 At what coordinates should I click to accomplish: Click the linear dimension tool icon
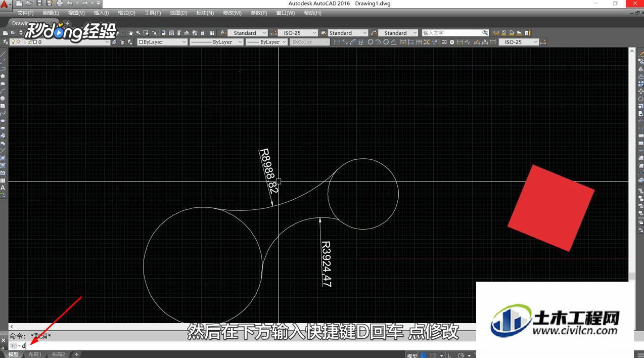coord(337,42)
